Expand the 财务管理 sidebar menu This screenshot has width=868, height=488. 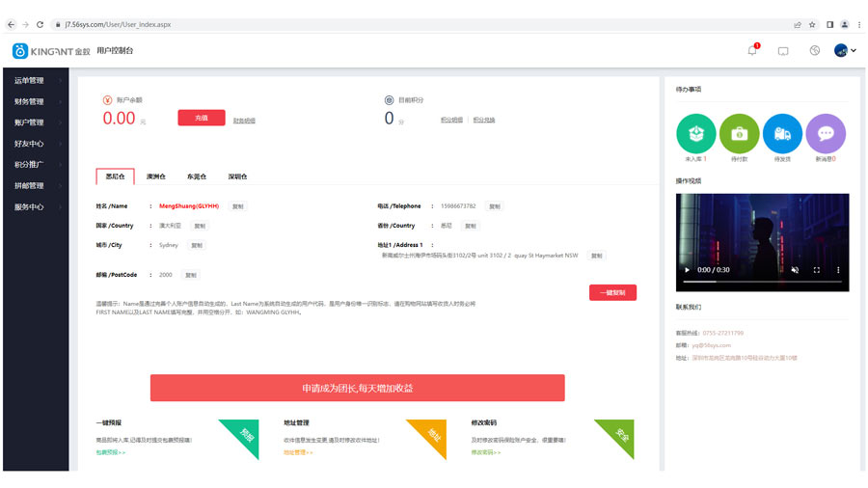[35, 101]
